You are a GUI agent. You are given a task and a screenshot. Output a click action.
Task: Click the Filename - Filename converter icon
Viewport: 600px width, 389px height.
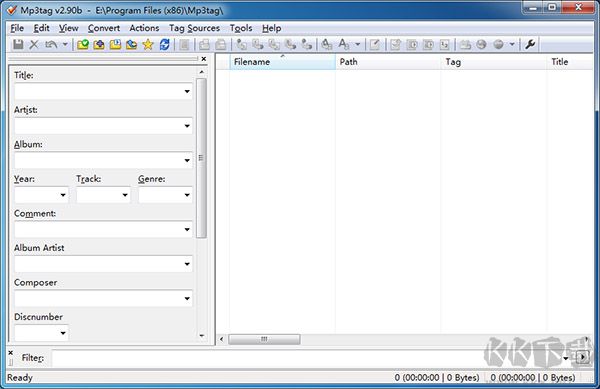tap(274, 44)
